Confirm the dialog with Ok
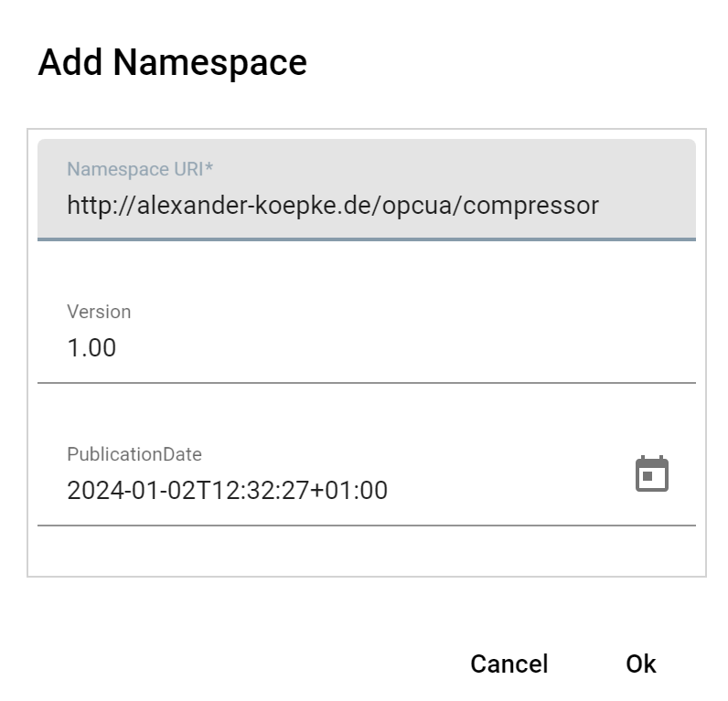 [641, 664]
